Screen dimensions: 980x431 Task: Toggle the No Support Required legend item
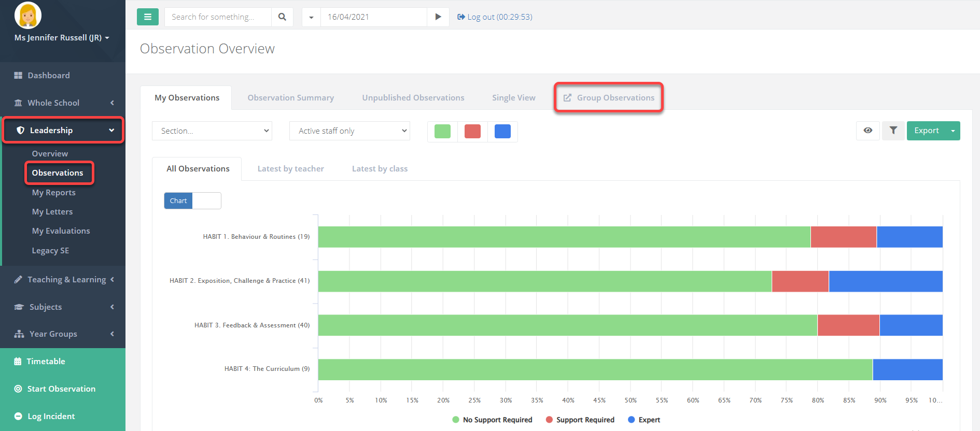[493, 420]
